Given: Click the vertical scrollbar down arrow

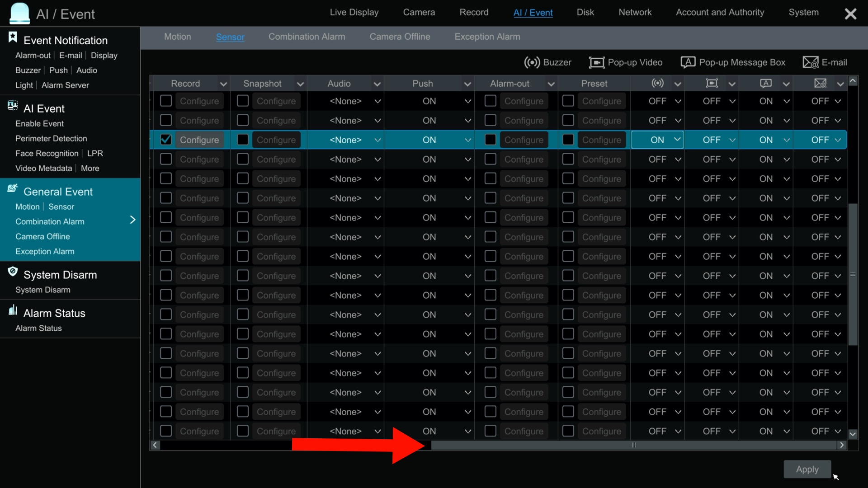Looking at the screenshot, I should tap(853, 434).
